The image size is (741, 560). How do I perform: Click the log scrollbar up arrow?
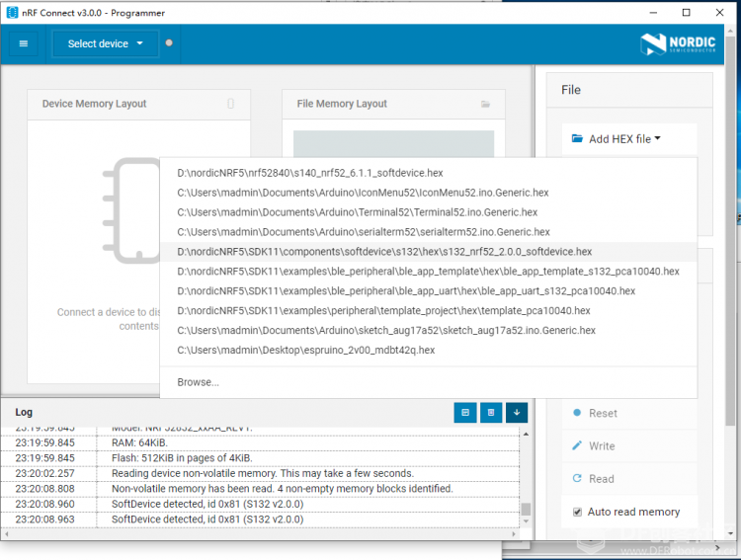[526, 434]
